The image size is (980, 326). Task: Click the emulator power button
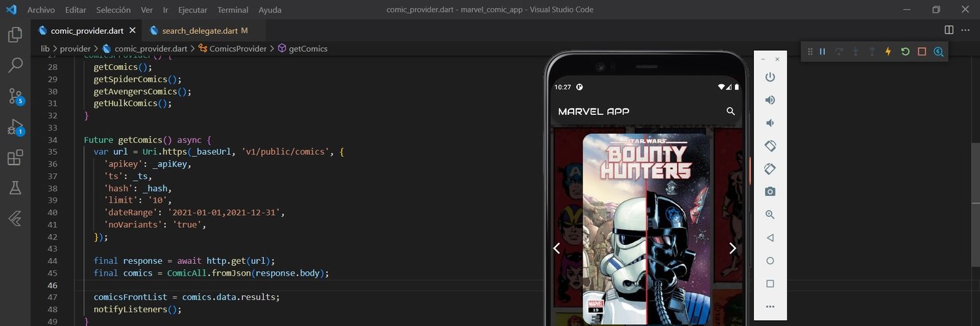pyautogui.click(x=770, y=77)
